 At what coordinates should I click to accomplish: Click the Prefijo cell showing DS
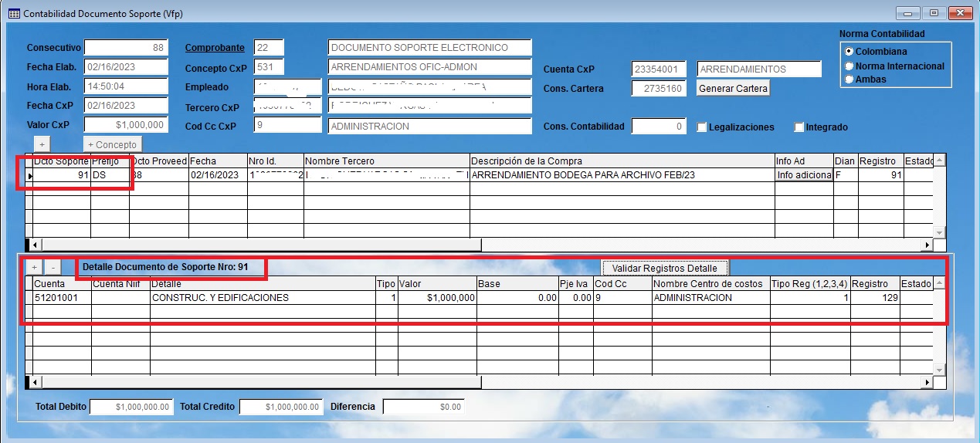click(110, 175)
